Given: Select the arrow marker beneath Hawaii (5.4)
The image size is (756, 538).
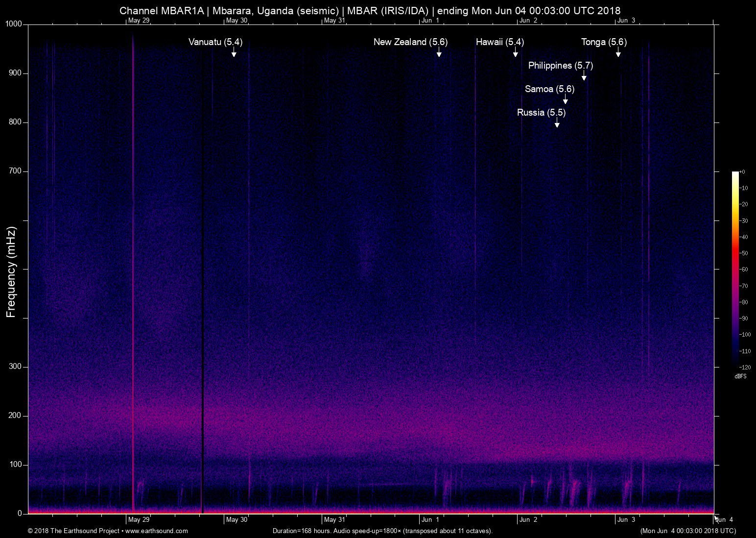Looking at the screenshot, I should (515, 53).
